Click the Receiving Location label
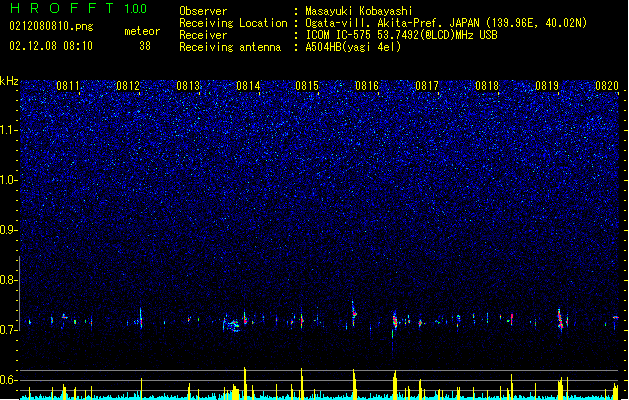This screenshot has width=629, height=400. (x=233, y=23)
